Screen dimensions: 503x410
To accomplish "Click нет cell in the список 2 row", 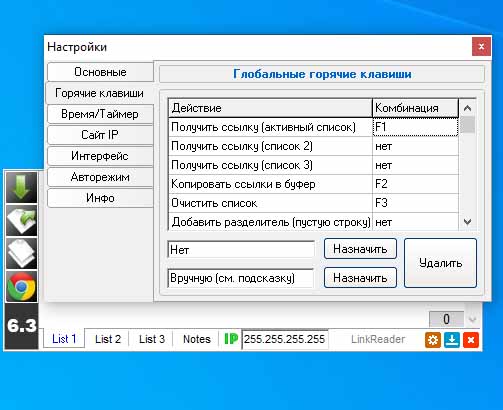I will 415,146.
